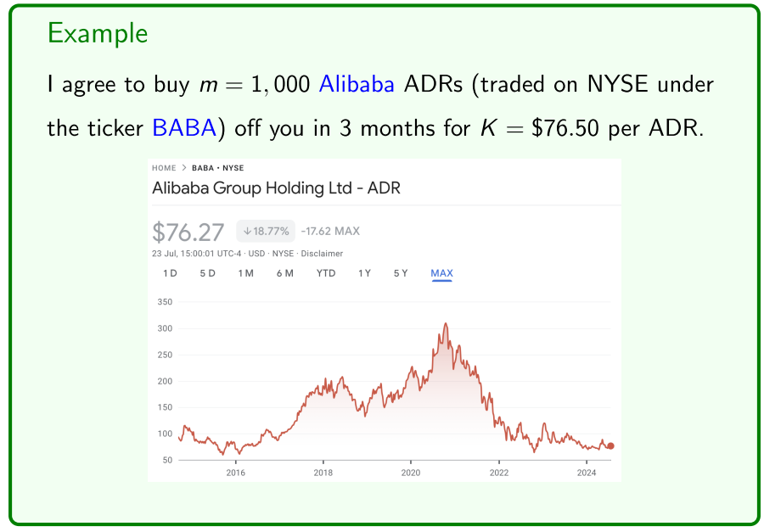
Task: Select the 5D range tab
Action: 207,273
